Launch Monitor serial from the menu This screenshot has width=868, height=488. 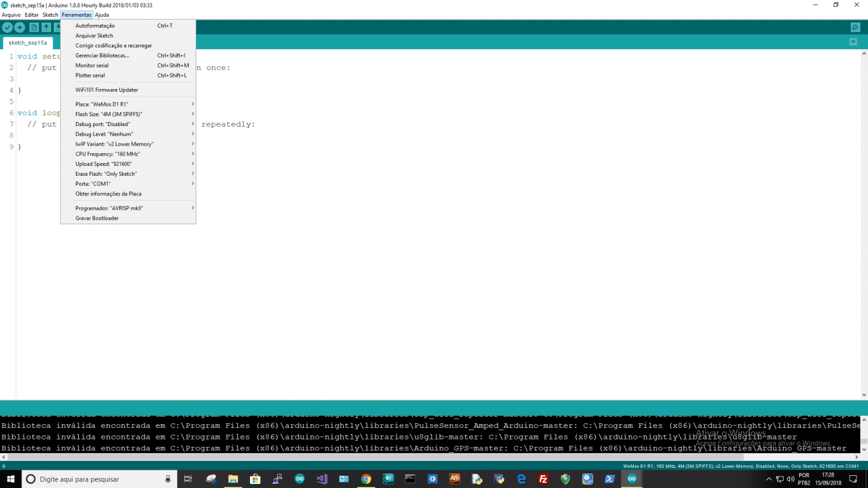(128, 65)
